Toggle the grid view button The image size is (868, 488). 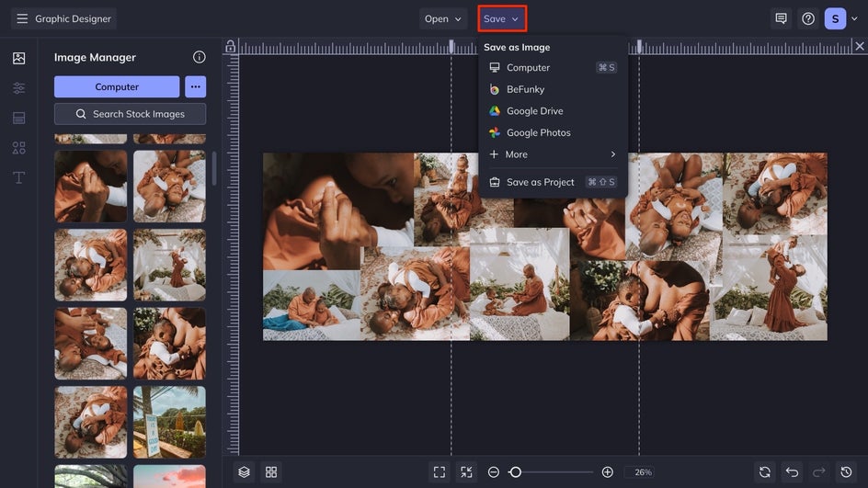pyautogui.click(x=271, y=471)
